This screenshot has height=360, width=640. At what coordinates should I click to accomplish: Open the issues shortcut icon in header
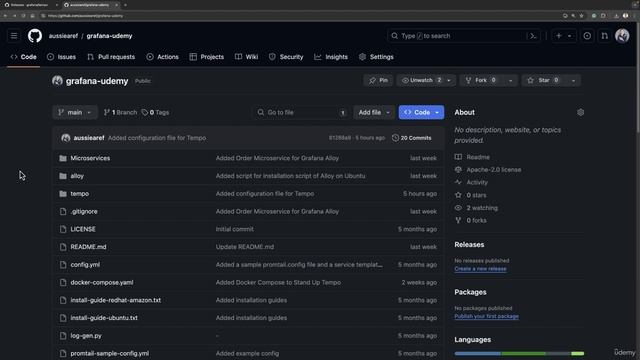[x=587, y=36]
